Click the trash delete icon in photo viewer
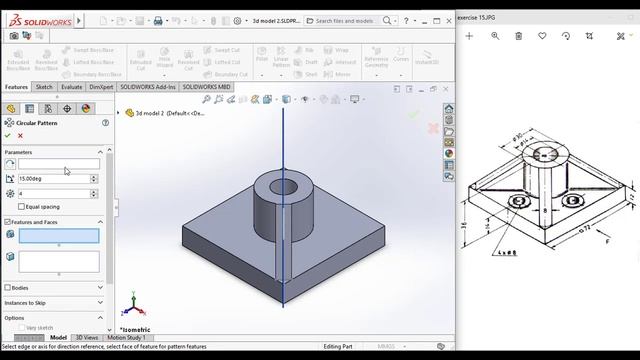The image size is (640, 360). click(x=518, y=36)
